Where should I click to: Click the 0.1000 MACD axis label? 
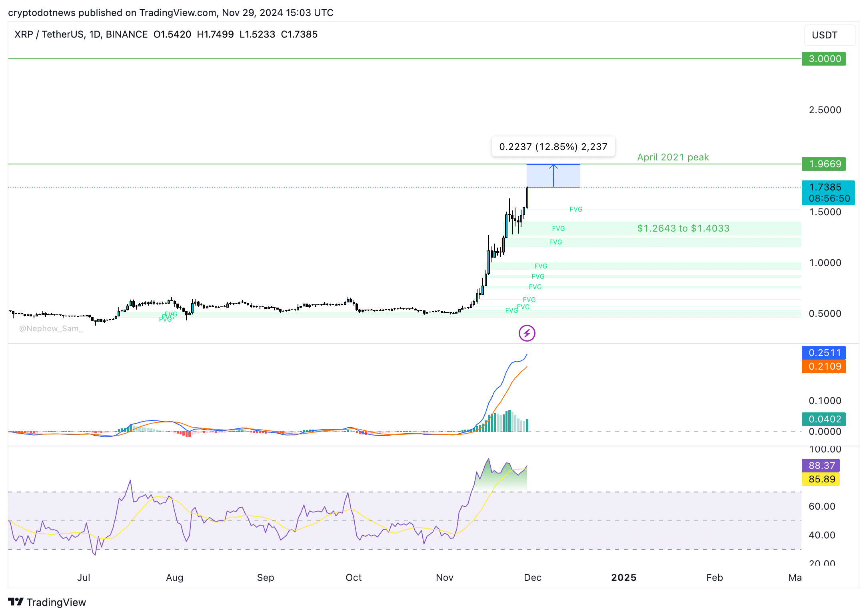[x=825, y=401]
